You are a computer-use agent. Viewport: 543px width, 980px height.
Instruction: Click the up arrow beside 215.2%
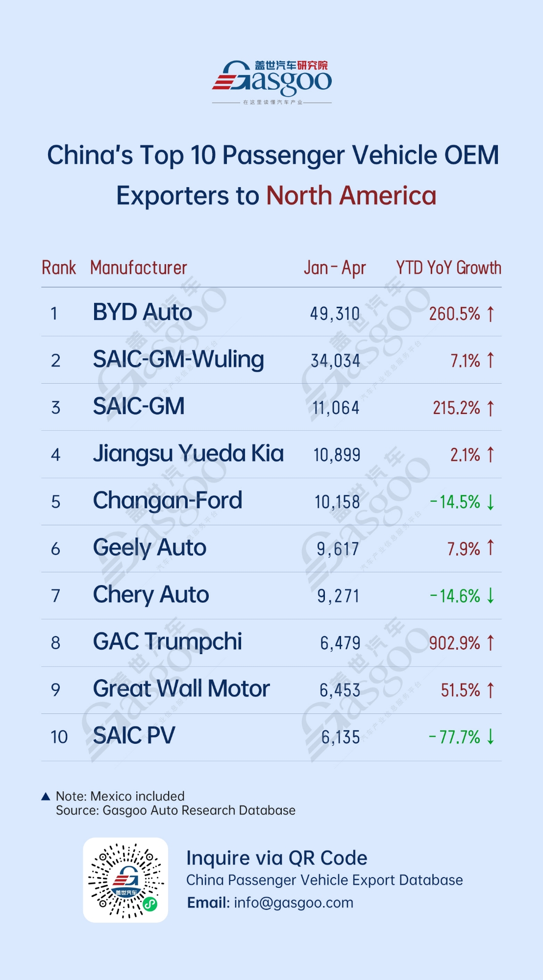(491, 408)
